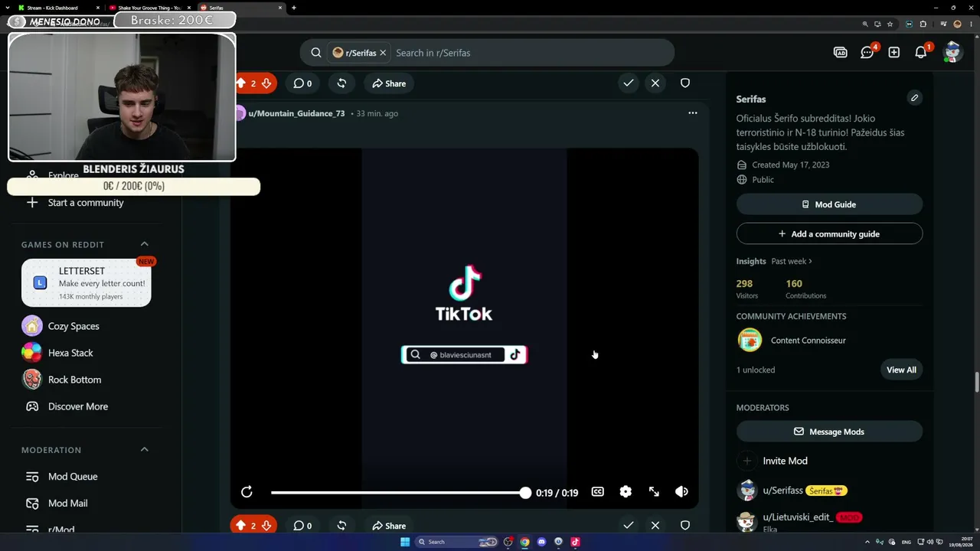The height and width of the screenshot is (551, 980).
Task: Share the u/Mountain_Guidance_73 video post
Action: 389,526
